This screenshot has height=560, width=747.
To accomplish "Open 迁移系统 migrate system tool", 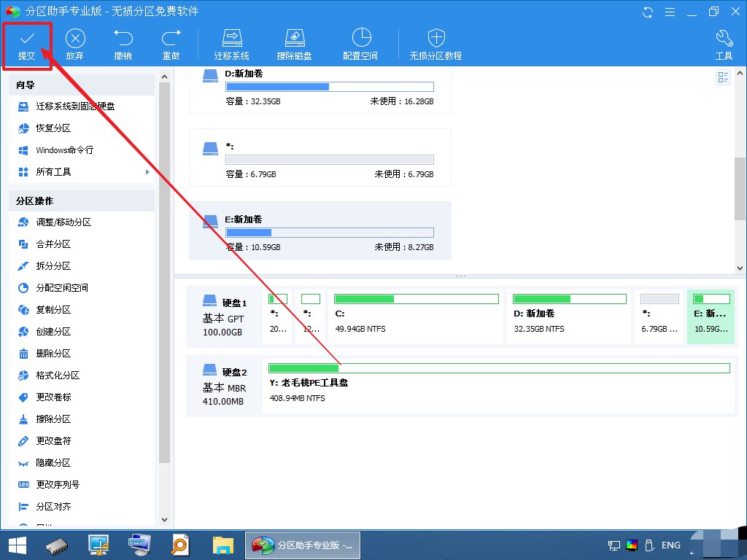I will click(x=231, y=45).
